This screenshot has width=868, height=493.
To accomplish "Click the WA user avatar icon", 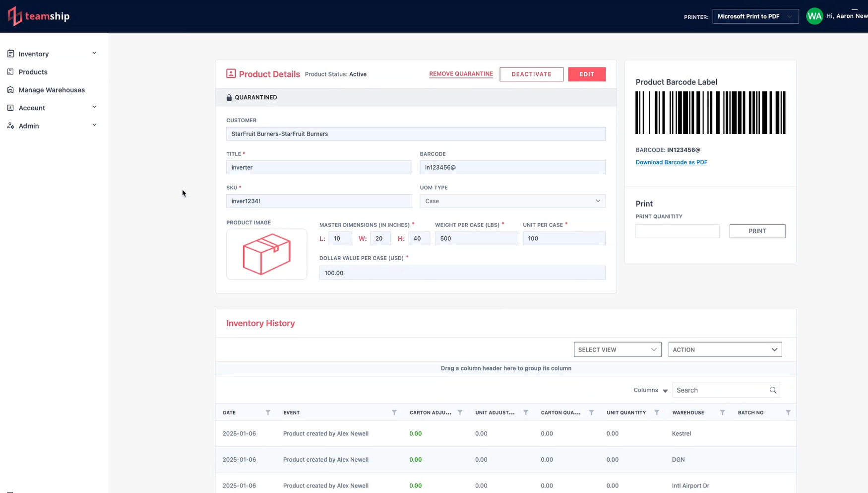I will tap(814, 16).
